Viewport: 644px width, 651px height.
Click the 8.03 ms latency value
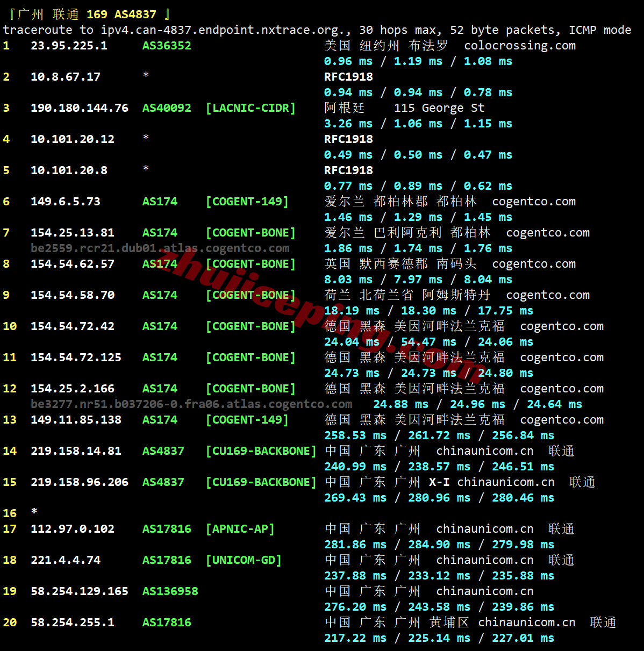[348, 280]
